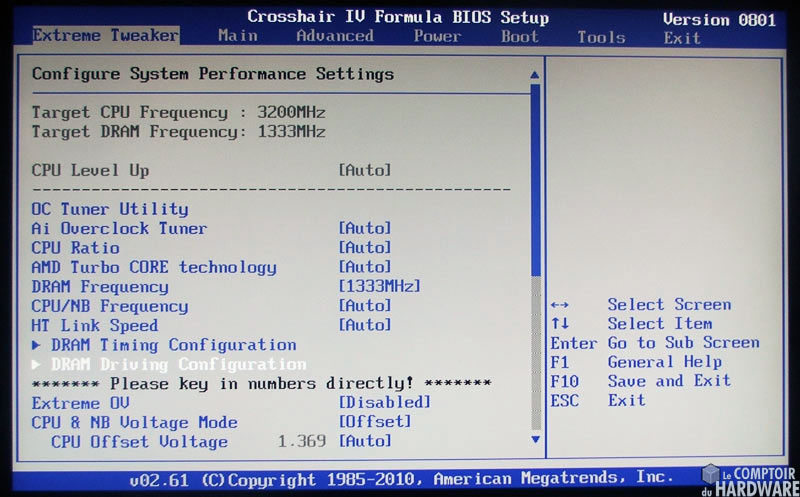The image size is (800, 497).
Task: Select the CPU Offset Voltage label
Action: [139, 441]
